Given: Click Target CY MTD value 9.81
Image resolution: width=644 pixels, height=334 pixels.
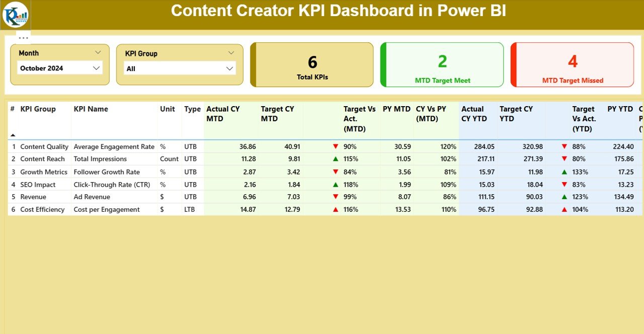Looking at the screenshot, I should (x=293, y=159).
